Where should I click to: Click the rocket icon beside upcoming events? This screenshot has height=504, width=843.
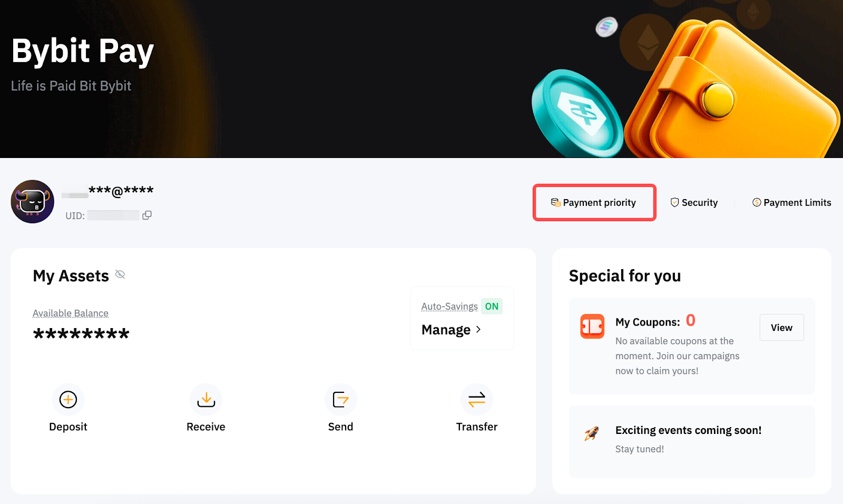[592, 433]
